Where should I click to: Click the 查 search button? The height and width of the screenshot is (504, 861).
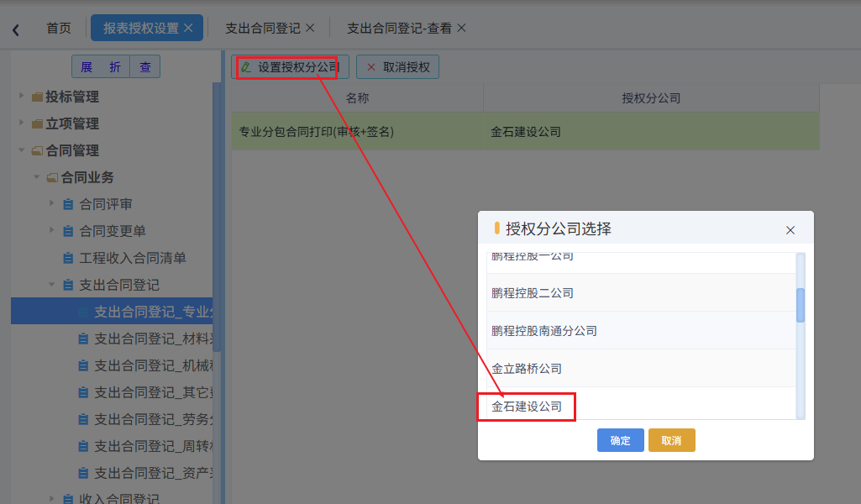(145, 67)
